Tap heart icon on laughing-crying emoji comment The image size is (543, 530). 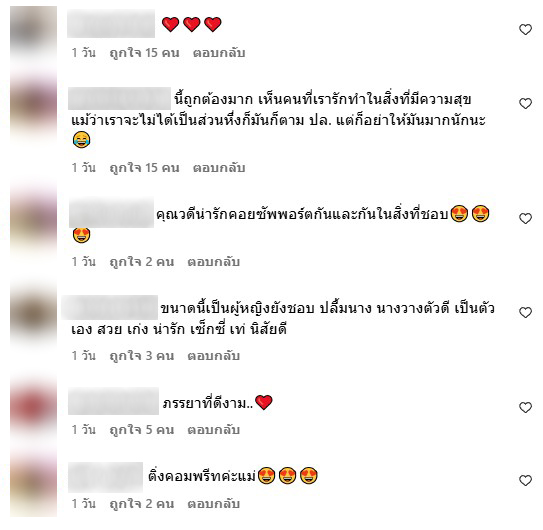[x=525, y=103]
